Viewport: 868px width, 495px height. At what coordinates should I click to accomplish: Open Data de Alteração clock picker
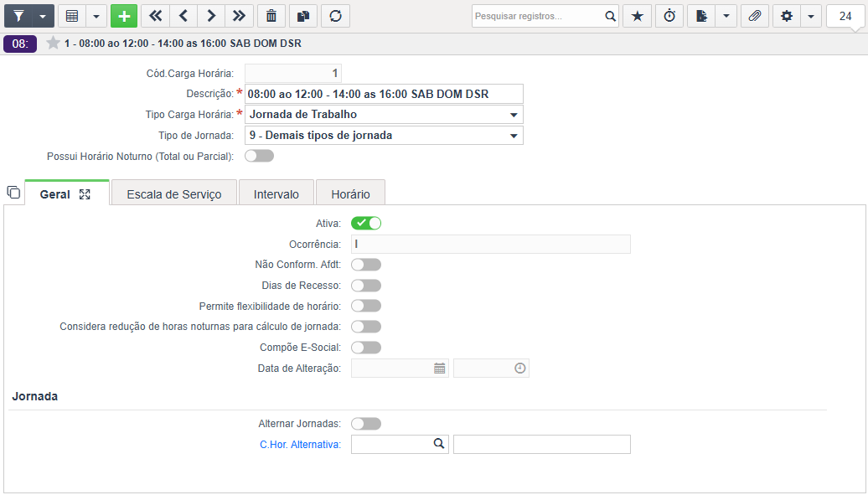click(x=519, y=369)
